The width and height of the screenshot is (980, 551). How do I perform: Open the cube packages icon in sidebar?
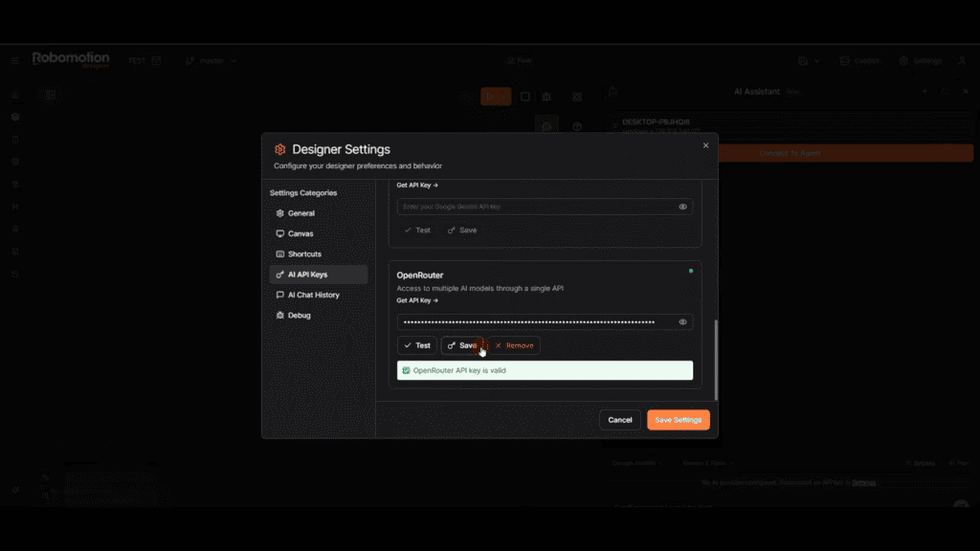pos(15,117)
